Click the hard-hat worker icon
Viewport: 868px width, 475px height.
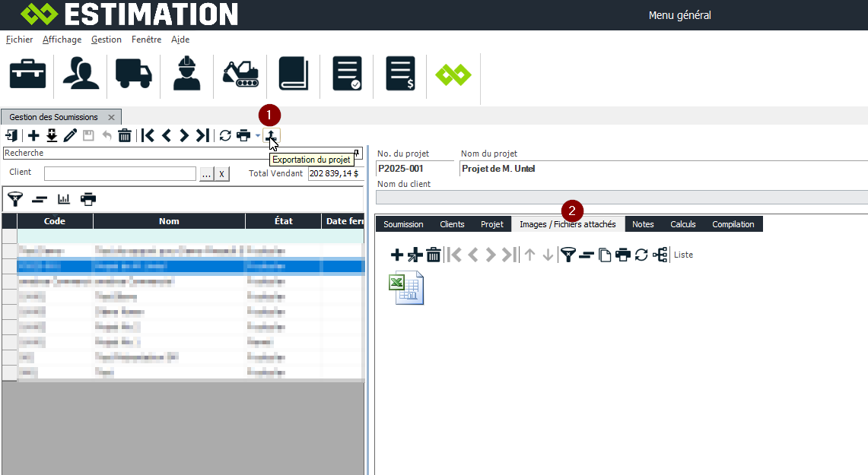point(186,74)
